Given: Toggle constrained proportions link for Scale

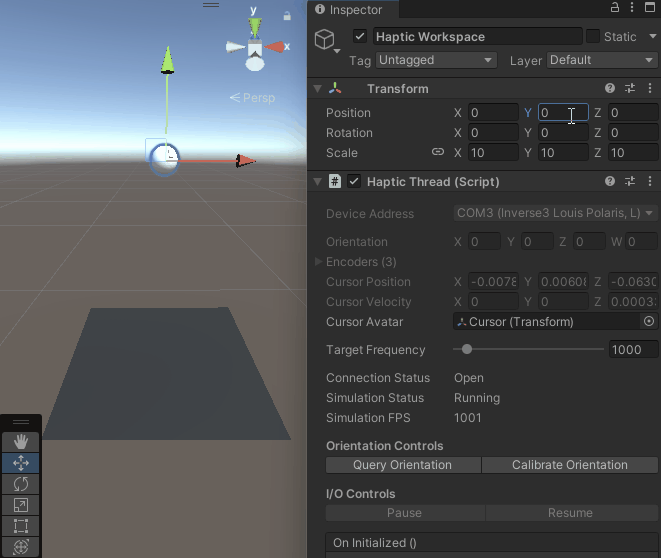Looking at the screenshot, I should 438,152.
